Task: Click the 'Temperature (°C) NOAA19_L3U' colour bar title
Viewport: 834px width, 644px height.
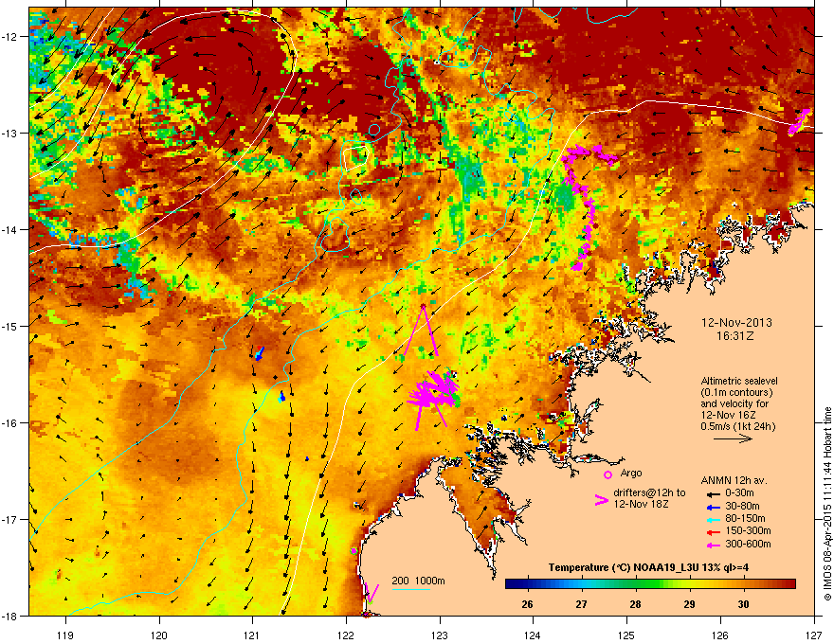Action: click(x=624, y=568)
